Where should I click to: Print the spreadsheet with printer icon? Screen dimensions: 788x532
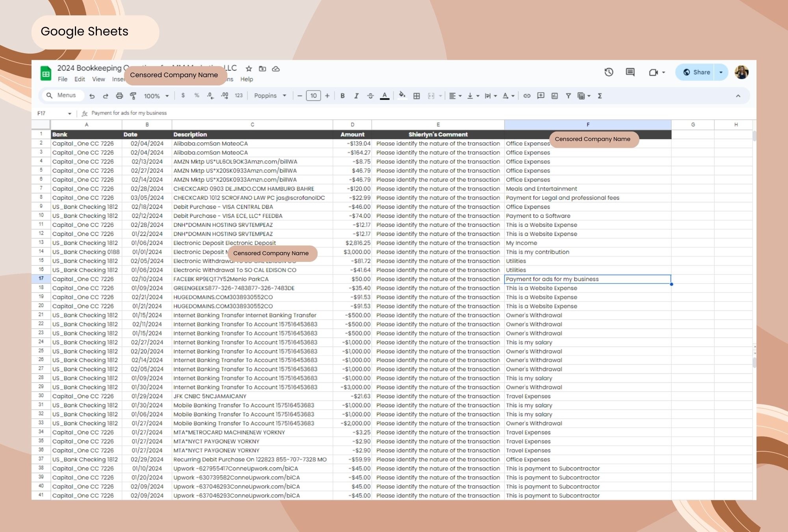tap(119, 96)
